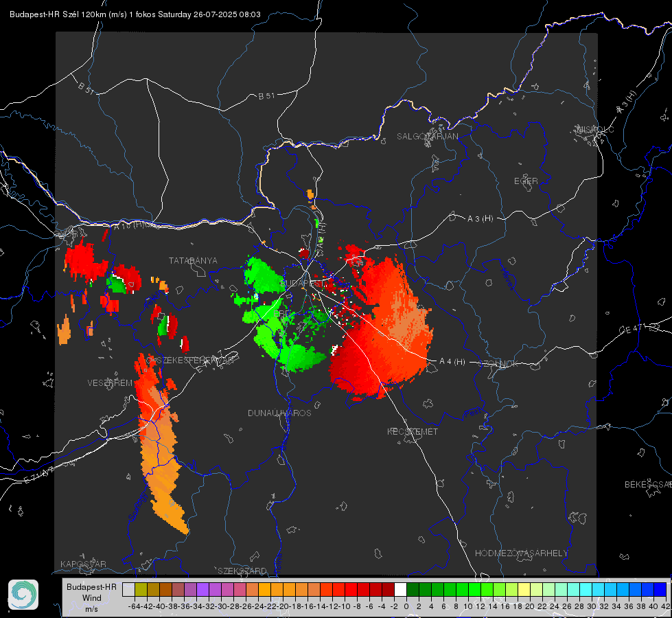Click the m/s unit label in legend
The width and height of the screenshot is (672, 618).
[x=92, y=609]
